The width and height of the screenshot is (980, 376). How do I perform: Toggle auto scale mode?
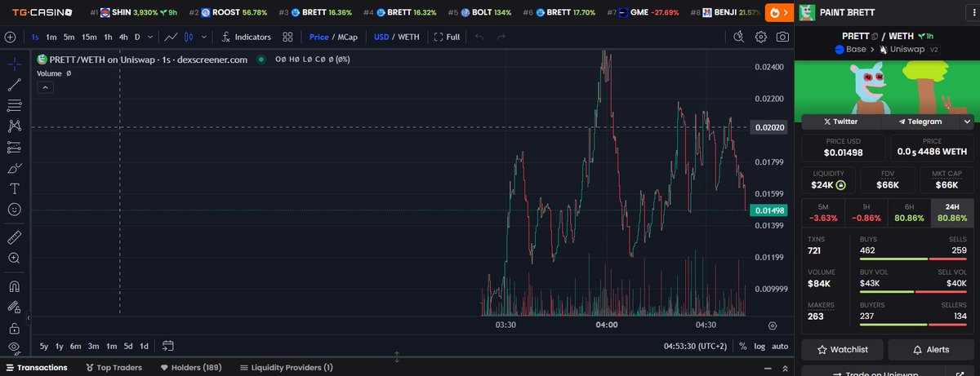tap(780, 346)
